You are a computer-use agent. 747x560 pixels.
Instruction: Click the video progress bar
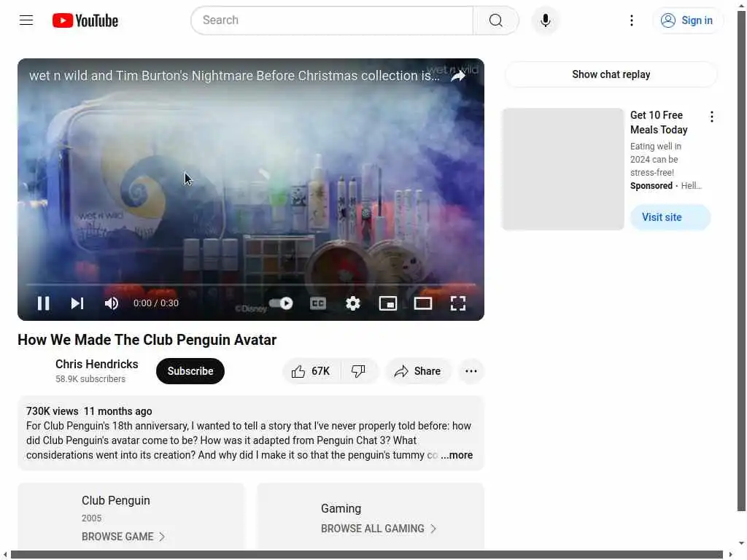coord(251,285)
